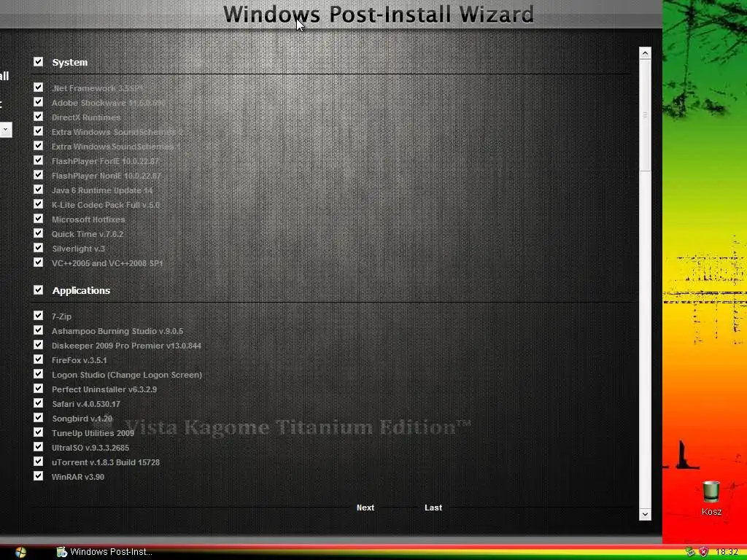Select the 'Extra Windows SoundSchemes 2' label
Viewport: 747px width, 560px height.
pos(117,132)
